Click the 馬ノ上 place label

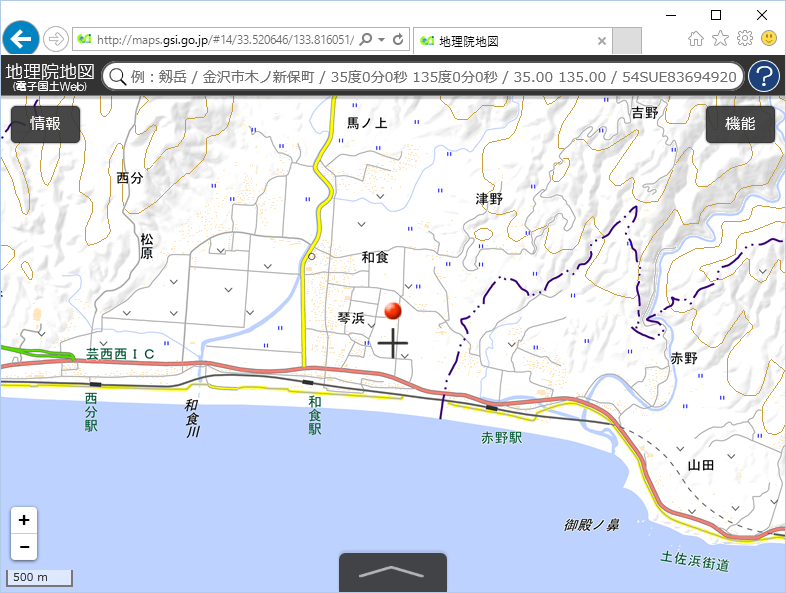click(367, 123)
